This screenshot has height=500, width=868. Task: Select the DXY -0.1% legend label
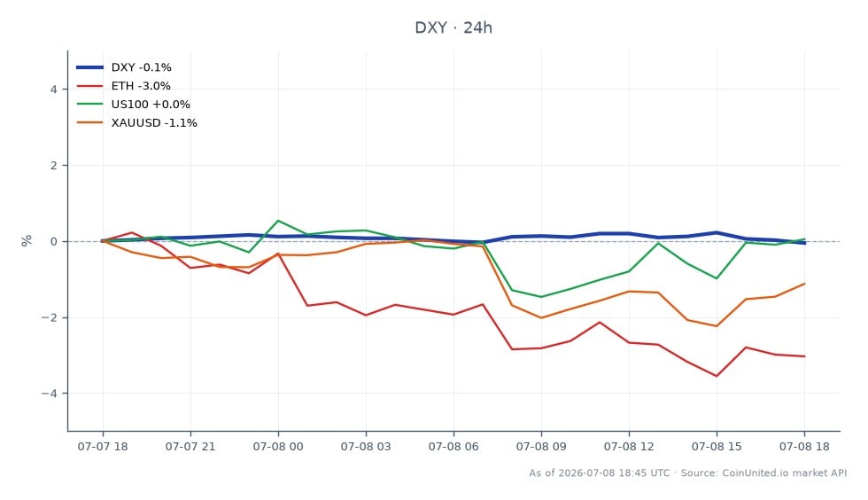pyautogui.click(x=141, y=67)
